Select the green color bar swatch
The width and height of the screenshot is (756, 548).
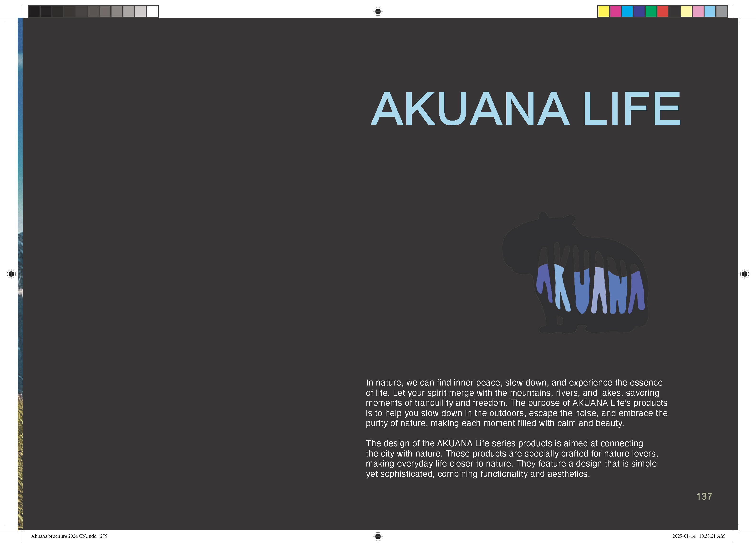click(651, 11)
